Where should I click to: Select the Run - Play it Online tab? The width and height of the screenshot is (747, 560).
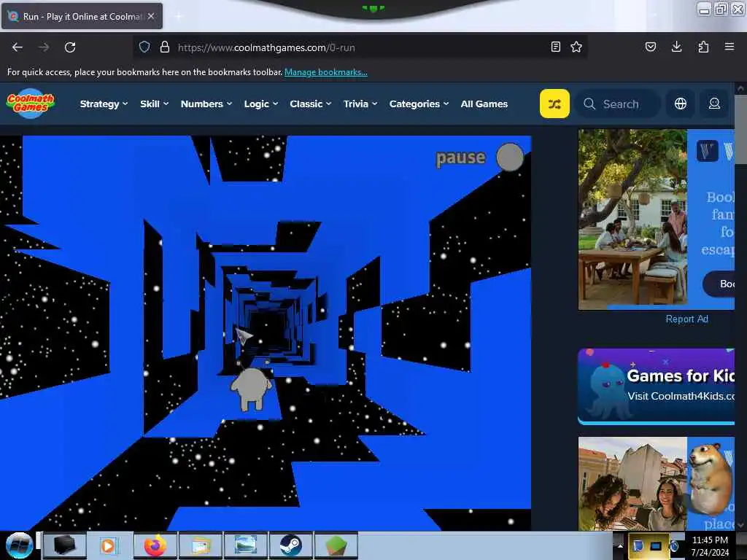point(82,16)
